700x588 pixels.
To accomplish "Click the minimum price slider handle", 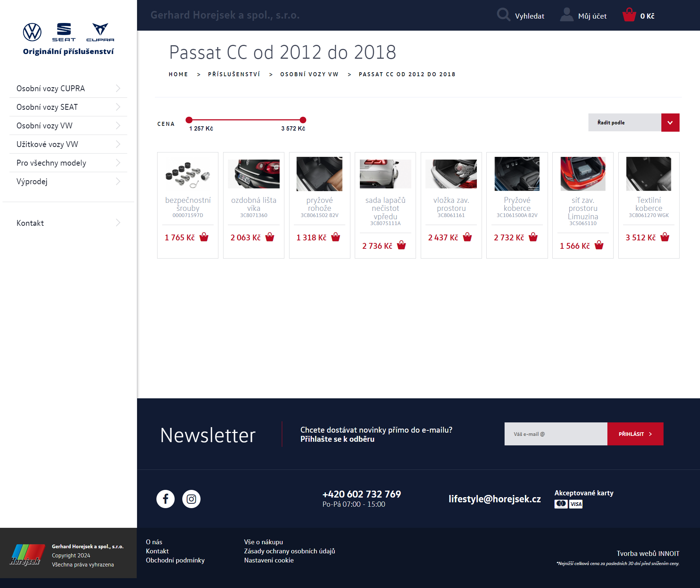I will (189, 120).
